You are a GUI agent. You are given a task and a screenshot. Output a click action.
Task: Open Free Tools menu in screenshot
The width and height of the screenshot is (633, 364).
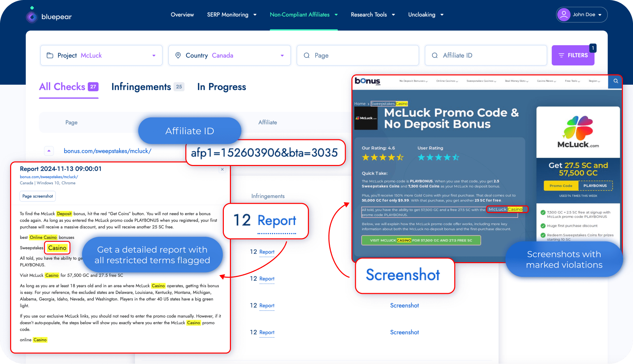click(573, 81)
